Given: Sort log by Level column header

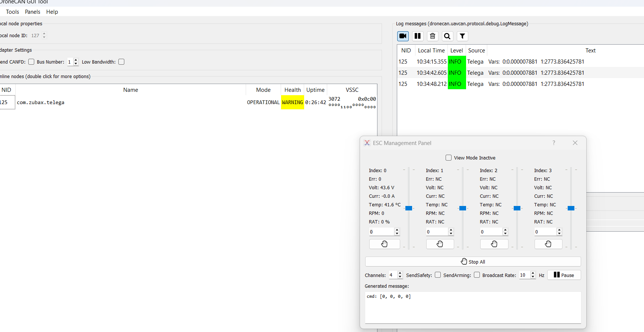Looking at the screenshot, I should (457, 51).
